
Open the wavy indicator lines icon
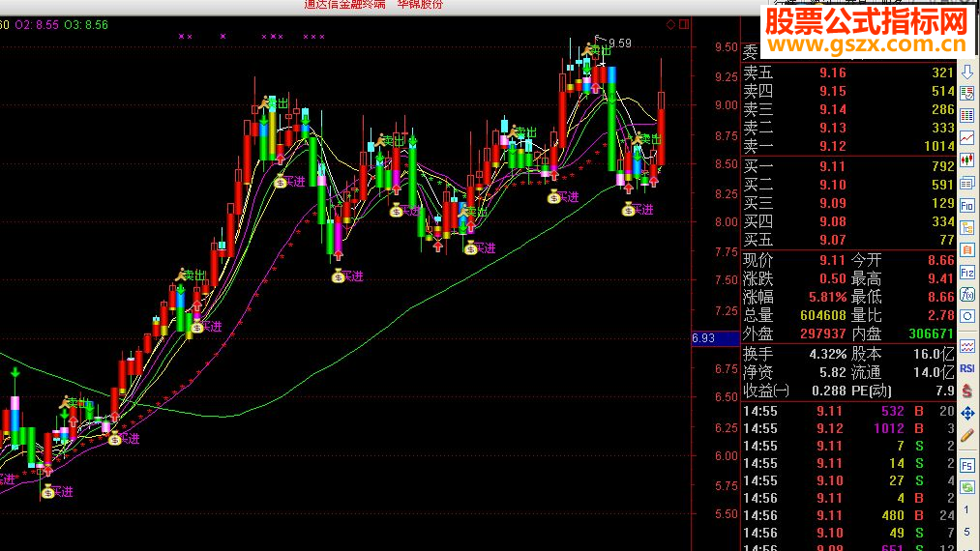tap(966, 346)
